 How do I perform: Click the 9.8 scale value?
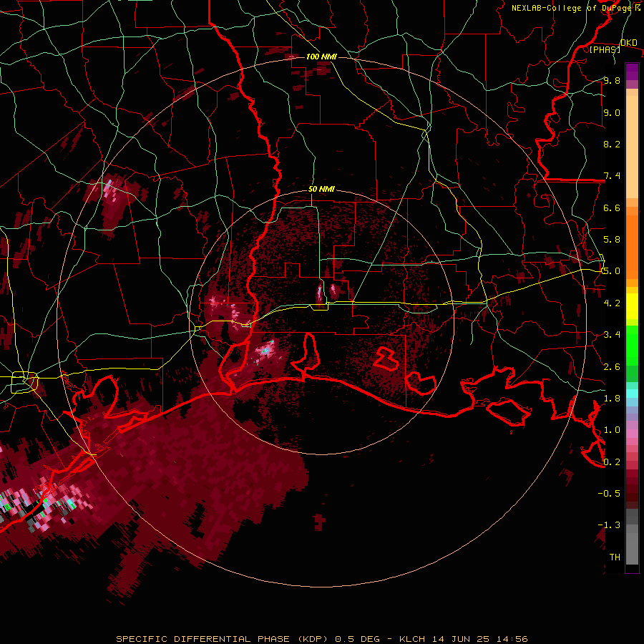pyautogui.click(x=612, y=80)
